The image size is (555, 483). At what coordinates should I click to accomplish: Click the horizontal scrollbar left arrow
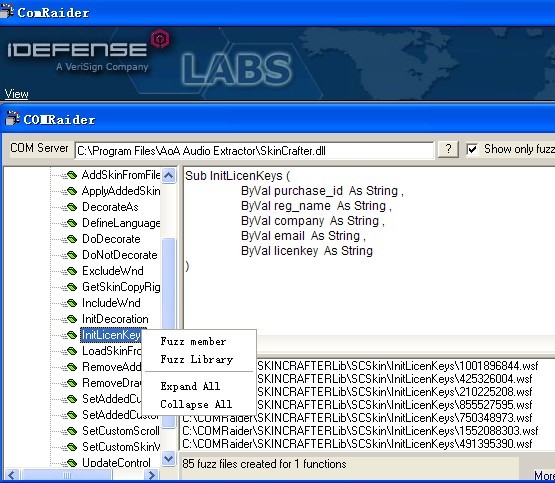[x=12, y=475]
